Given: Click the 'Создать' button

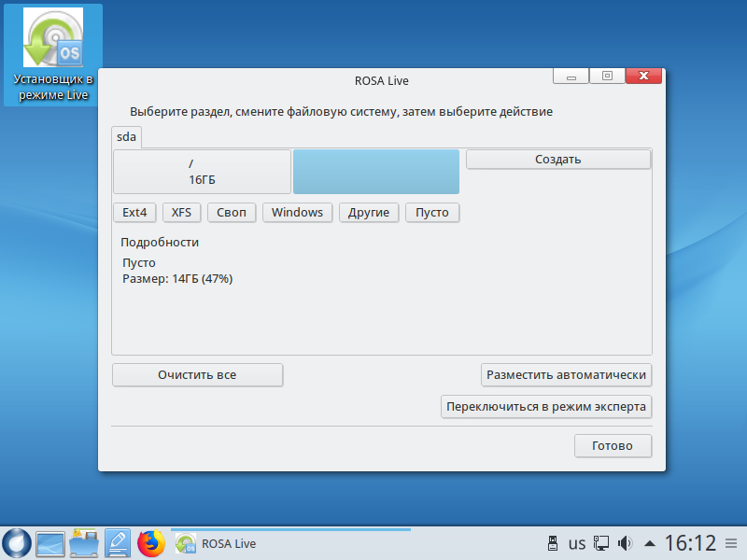Looking at the screenshot, I should click(557, 159).
